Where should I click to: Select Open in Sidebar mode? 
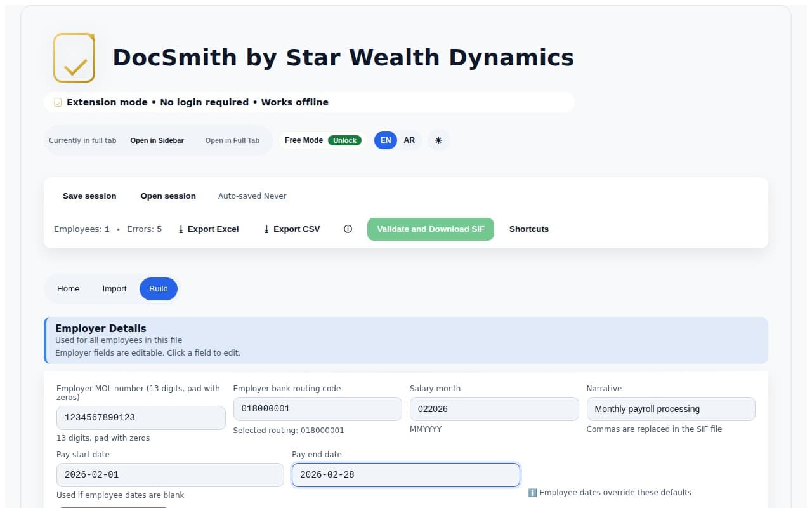pos(157,140)
